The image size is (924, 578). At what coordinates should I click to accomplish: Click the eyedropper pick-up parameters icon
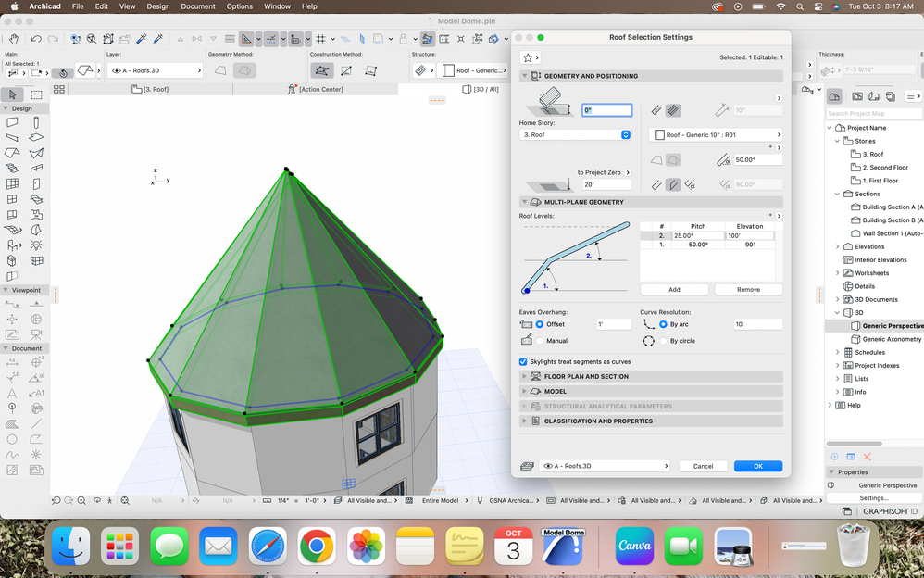click(142, 39)
